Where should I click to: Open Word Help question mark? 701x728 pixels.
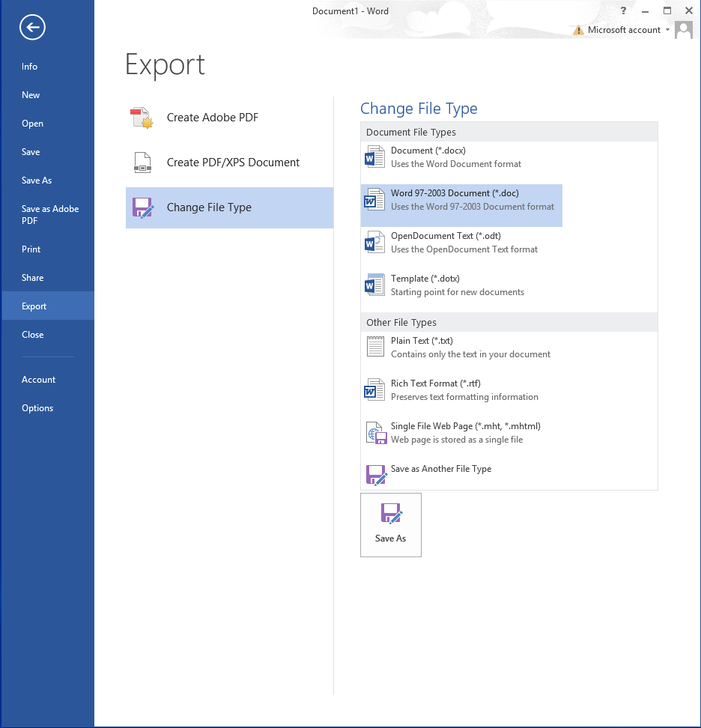[x=623, y=10]
